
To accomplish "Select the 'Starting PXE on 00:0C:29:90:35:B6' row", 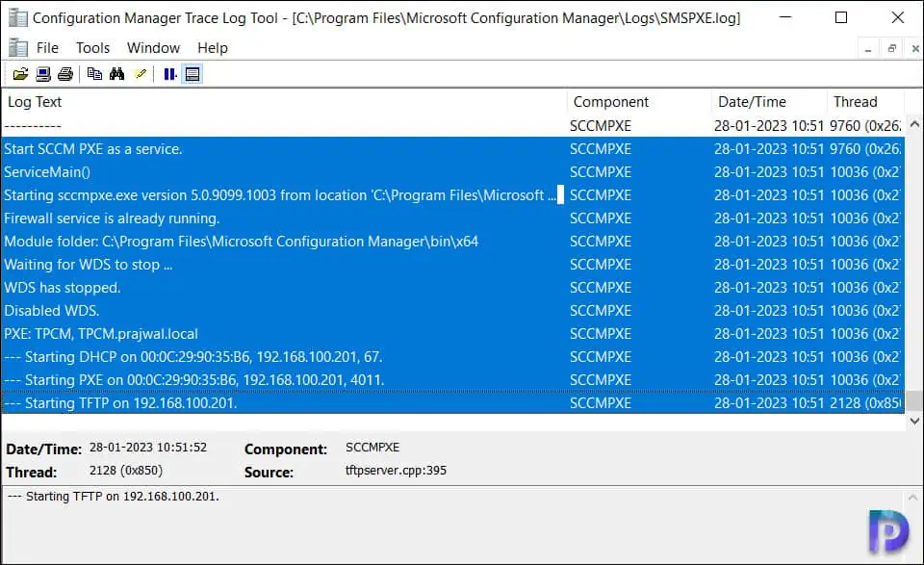I will [x=452, y=380].
